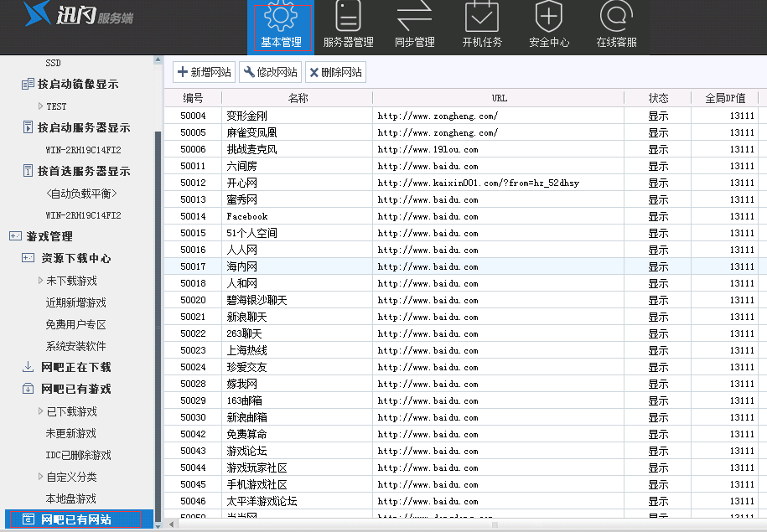Click the 网吧已有游戏 icon

[28, 389]
